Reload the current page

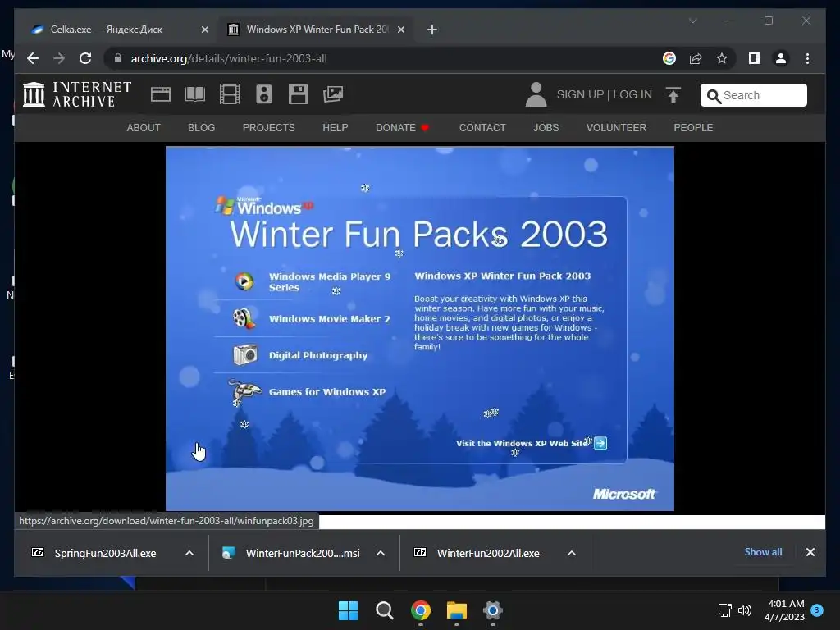click(85, 58)
